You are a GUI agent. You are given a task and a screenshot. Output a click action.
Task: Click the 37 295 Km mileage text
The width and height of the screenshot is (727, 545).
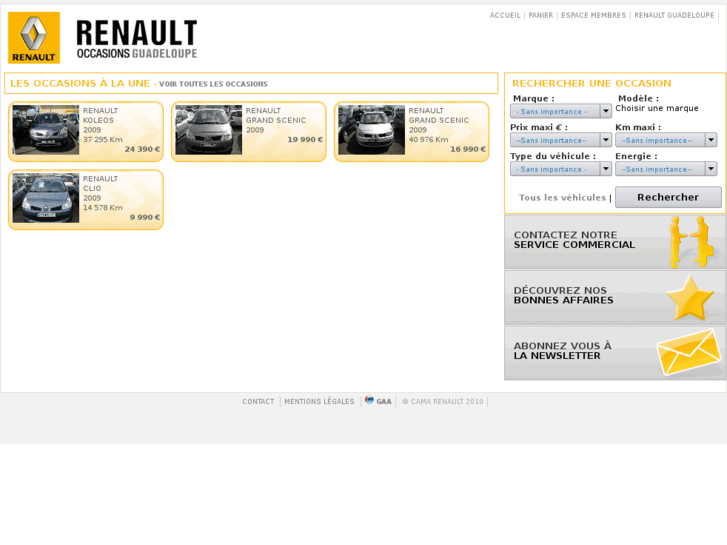click(103, 139)
